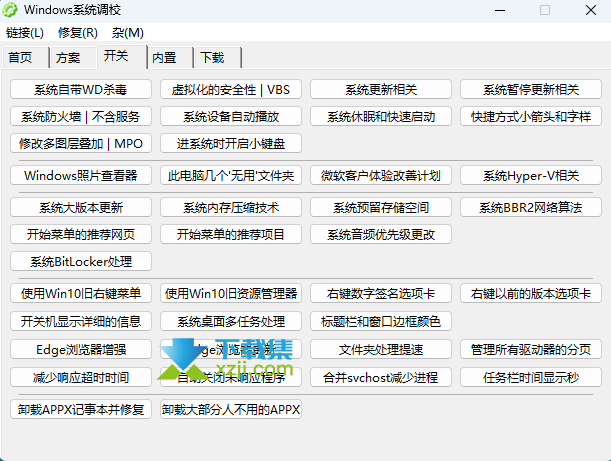Viewport: 611px width, 461px height.
Task: Click 系统BitLocker处理 button
Action: (81, 261)
